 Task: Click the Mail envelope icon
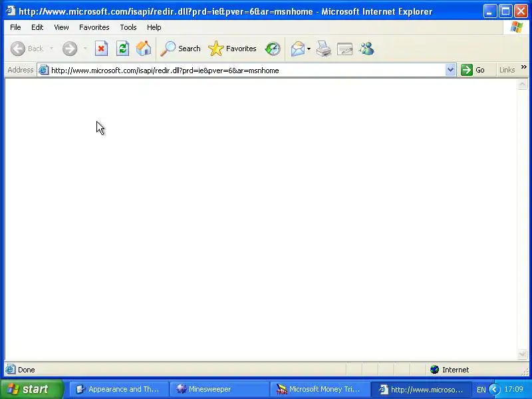pos(297,49)
